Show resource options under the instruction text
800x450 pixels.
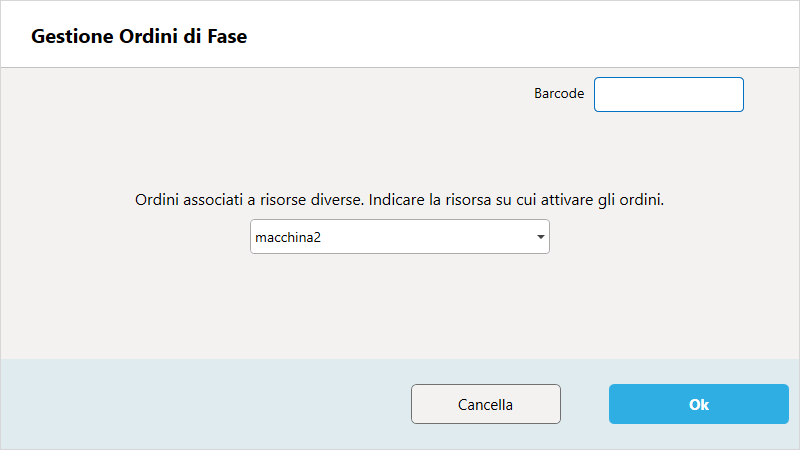[399, 237]
